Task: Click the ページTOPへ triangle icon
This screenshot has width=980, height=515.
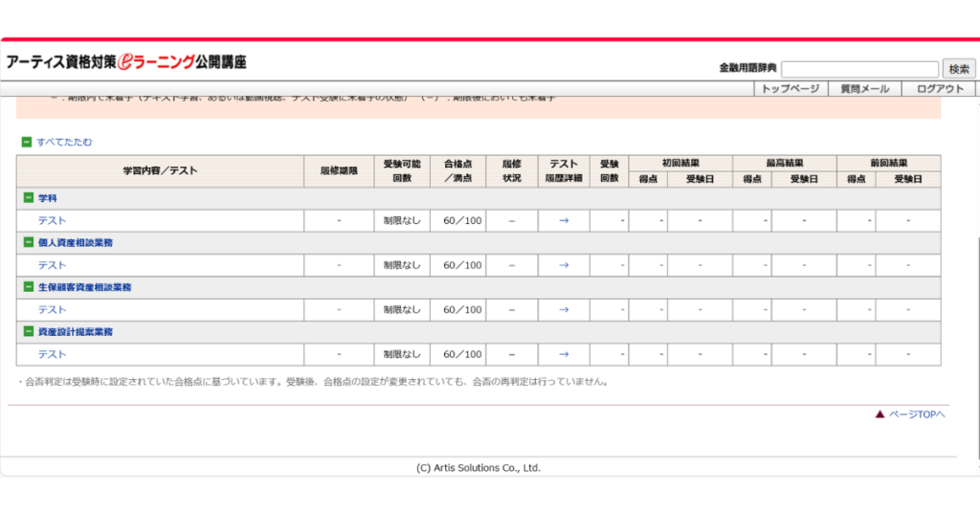Action: (880, 414)
